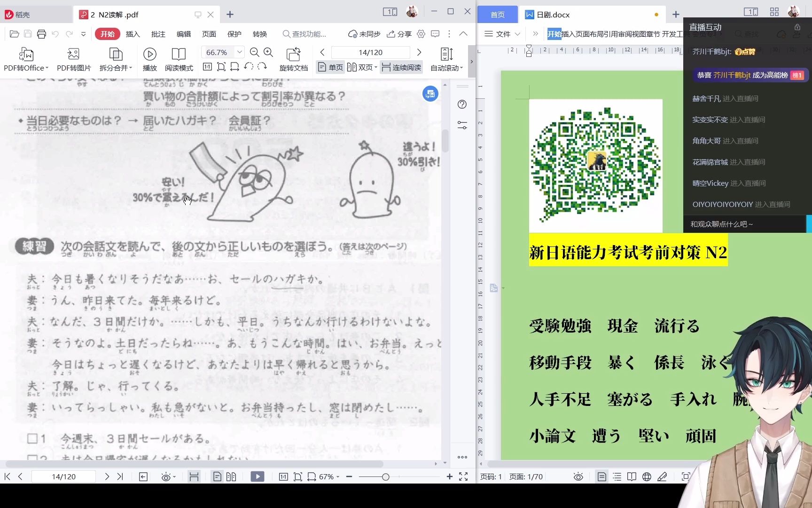Click the fit page icon in ribbon
This screenshot has height=508, width=812.
[221, 67]
